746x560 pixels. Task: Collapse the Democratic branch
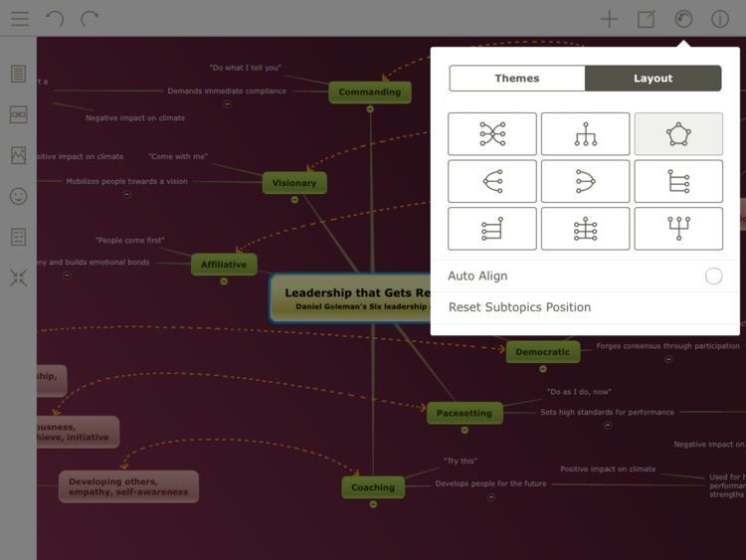point(543,369)
